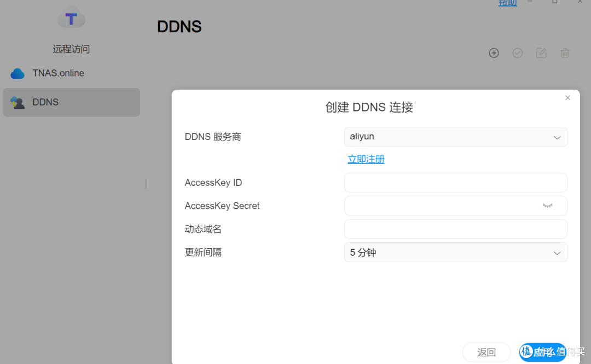Click the register now link
Screen dimensions: 591x364
tap(366, 159)
